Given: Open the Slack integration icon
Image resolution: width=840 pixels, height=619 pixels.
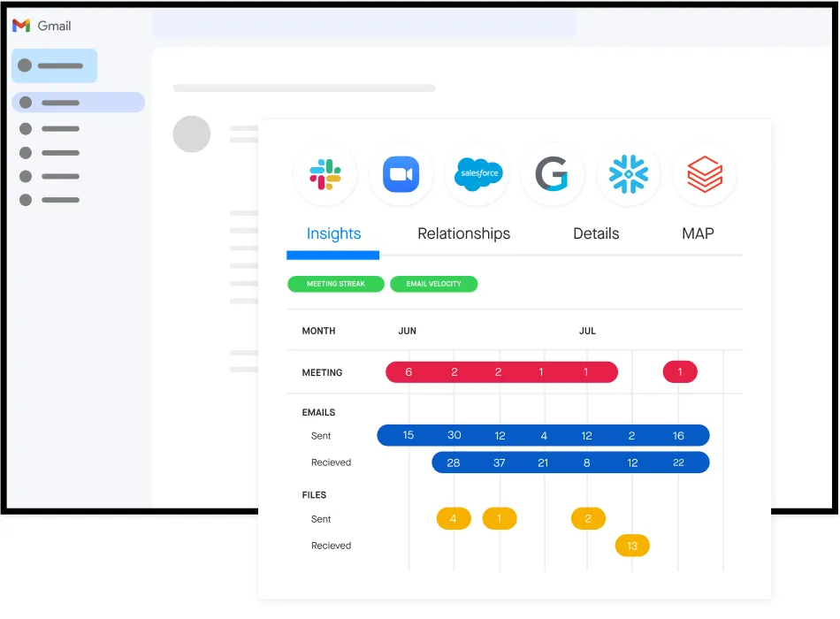Looking at the screenshot, I should [x=325, y=174].
